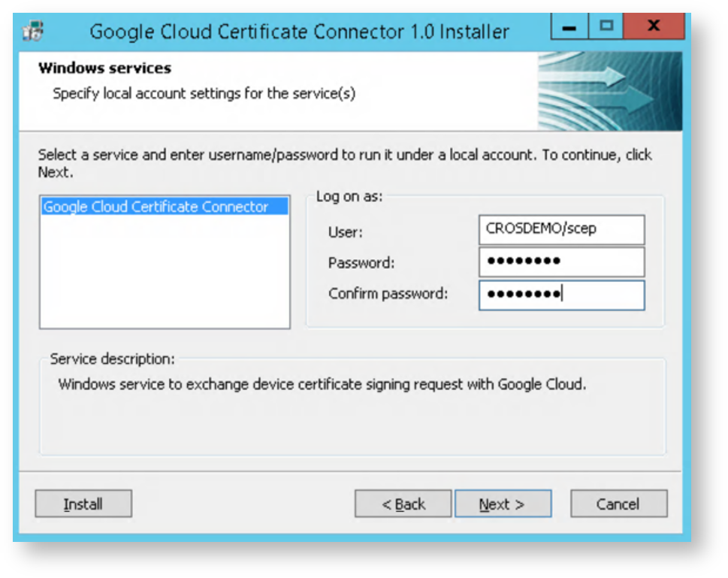Click the "User:" label
Screen dimensions: 728x578
[345, 232]
